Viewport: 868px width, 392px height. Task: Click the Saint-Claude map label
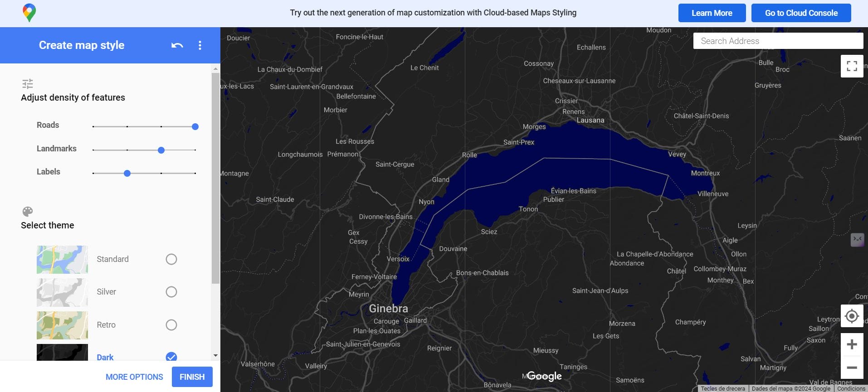click(x=275, y=199)
